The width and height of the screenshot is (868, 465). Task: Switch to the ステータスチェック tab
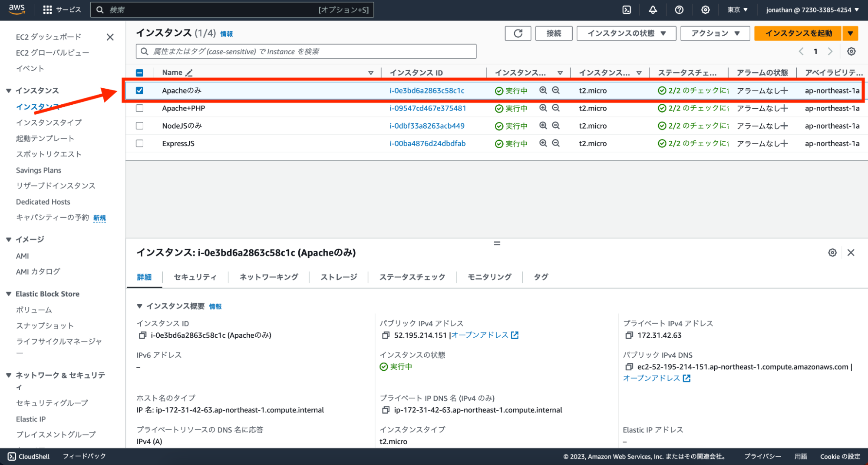[412, 277]
